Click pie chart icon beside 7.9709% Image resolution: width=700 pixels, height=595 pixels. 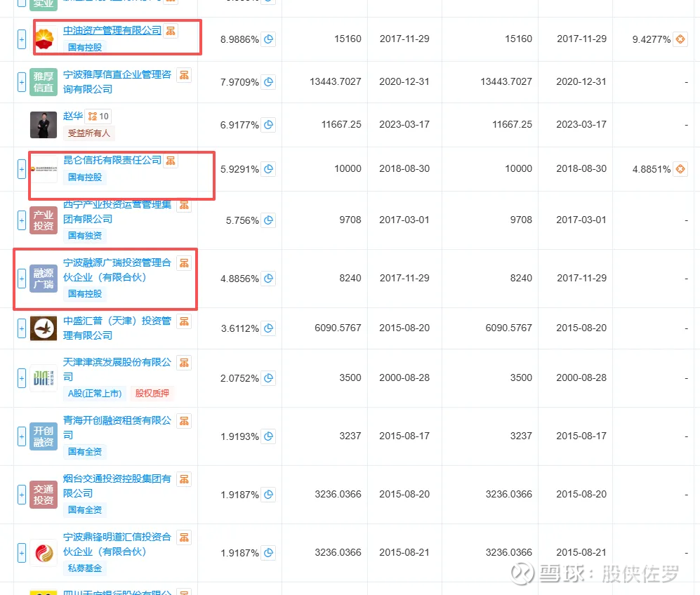coord(268,82)
